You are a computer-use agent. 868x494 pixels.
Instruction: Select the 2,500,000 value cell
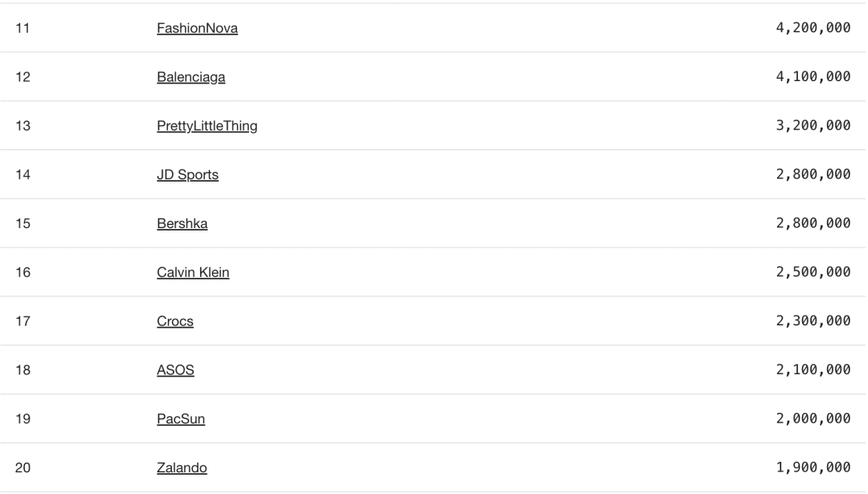(x=813, y=272)
